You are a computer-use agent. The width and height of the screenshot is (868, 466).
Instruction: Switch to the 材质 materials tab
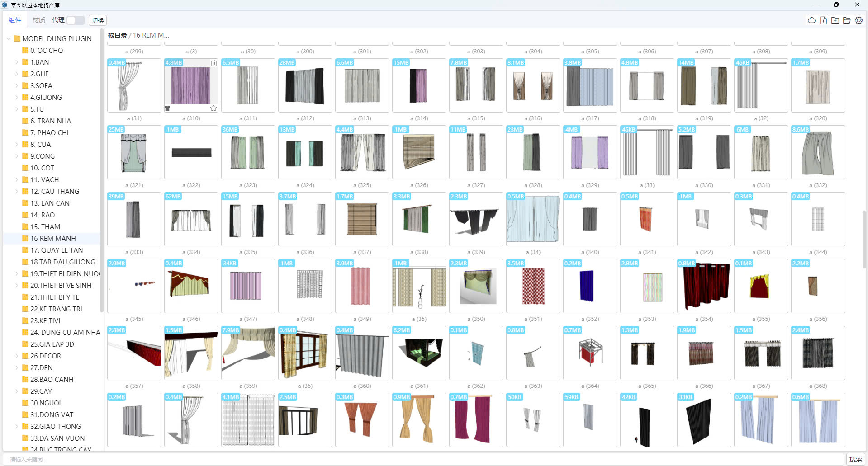[39, 20]
